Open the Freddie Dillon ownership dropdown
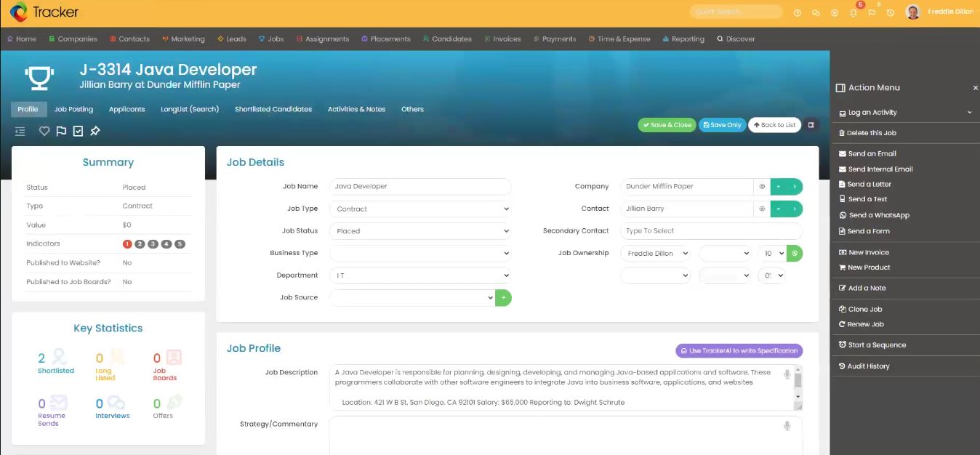Viewport: 980px width, 455px height. pyautogui.click(x=655, y=253)
